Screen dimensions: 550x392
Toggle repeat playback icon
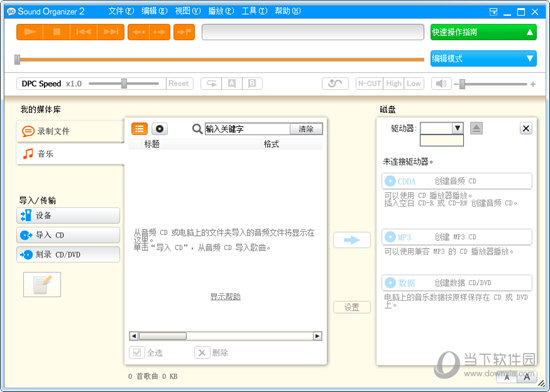pyautogui.click(x=211, y=83)
